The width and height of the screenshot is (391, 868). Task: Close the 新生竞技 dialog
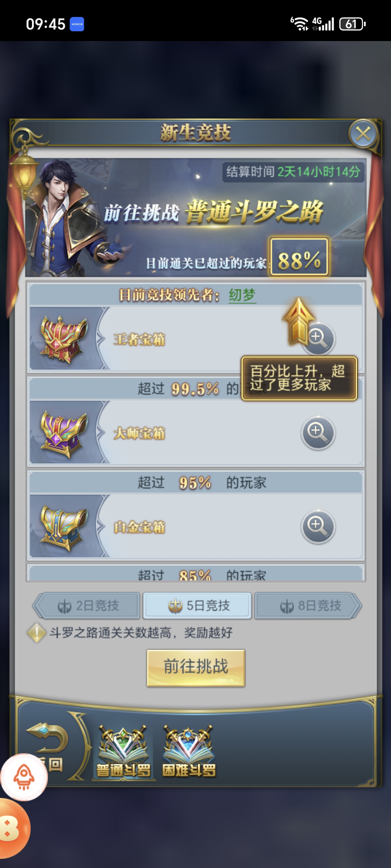[363, 134]
